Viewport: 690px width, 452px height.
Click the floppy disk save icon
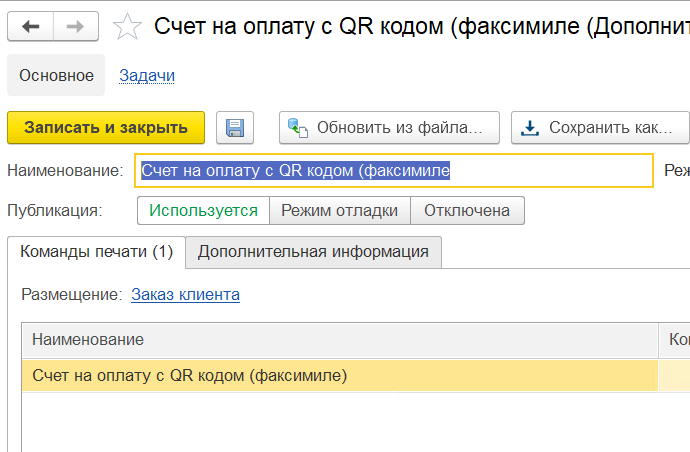235,128
